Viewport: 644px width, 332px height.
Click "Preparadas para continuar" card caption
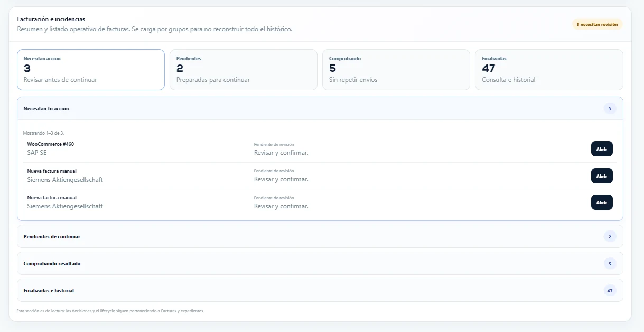(213, 80)
